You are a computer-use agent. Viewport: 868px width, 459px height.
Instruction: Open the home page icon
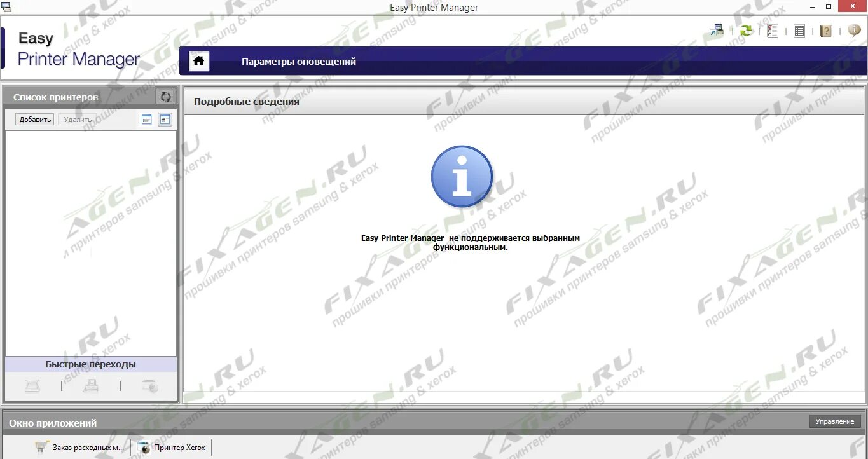click(199, 61)
